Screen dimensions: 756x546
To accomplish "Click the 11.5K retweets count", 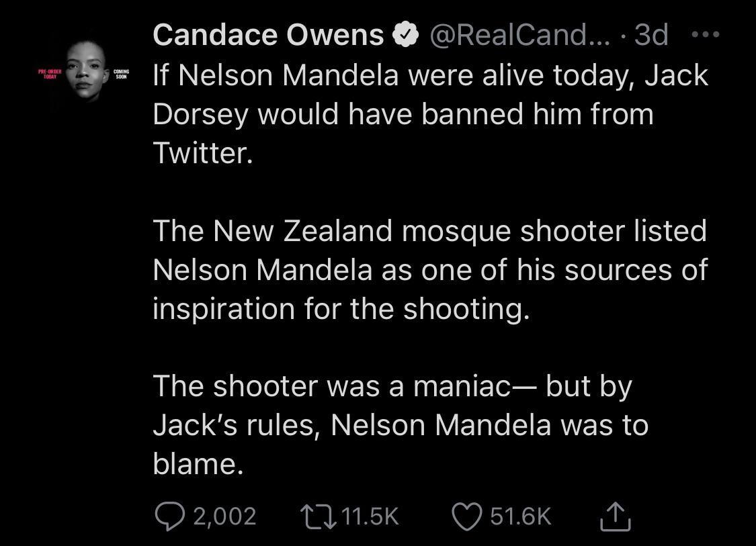I will [x=370, y=516].
